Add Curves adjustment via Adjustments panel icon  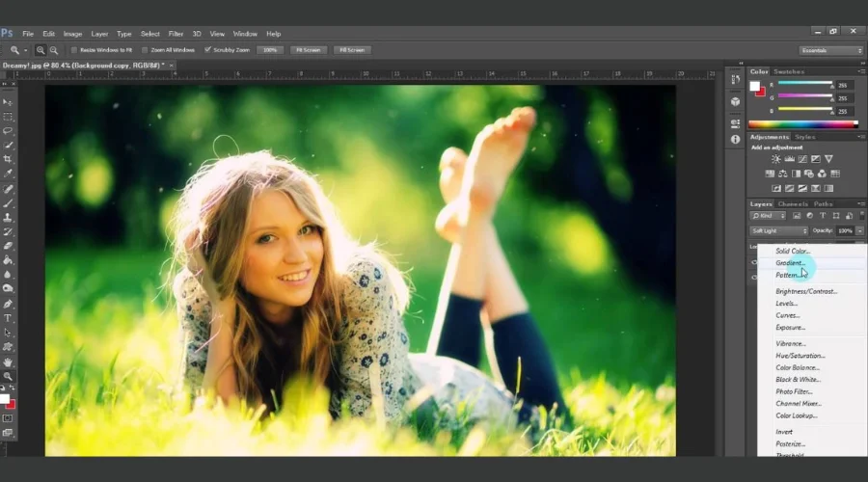point(802,159)
